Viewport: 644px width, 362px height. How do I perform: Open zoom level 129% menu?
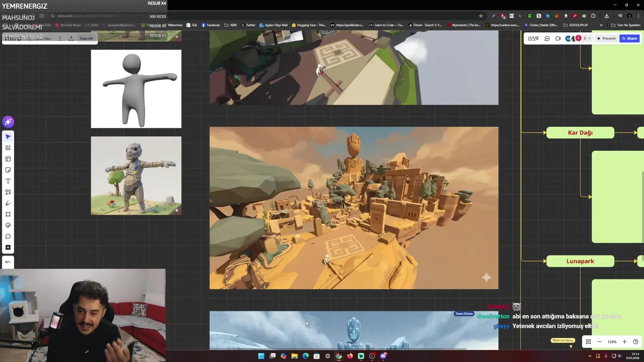point(612,342)
